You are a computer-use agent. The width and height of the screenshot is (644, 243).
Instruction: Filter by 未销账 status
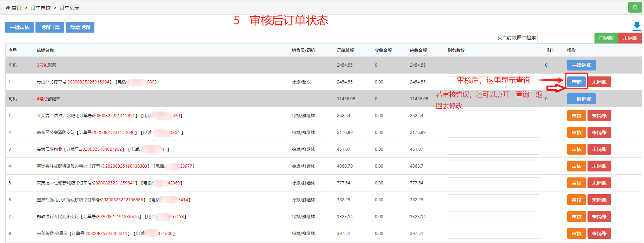click(630, 38)
